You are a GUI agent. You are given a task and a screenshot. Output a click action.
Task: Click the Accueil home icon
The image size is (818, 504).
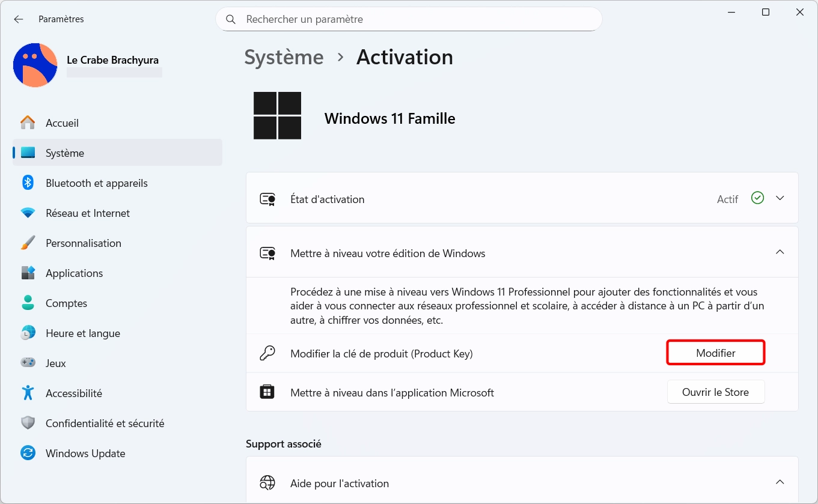coord(28,123)
